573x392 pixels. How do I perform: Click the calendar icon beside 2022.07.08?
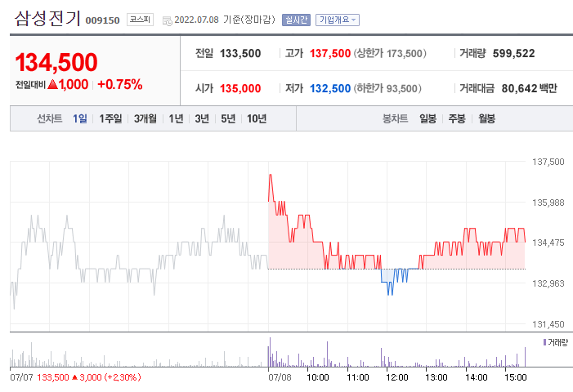coord(168,21)
